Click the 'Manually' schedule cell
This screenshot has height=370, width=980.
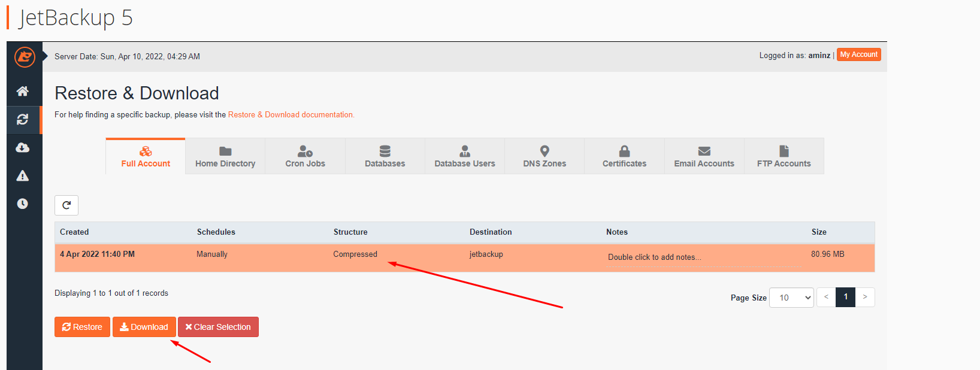click(x=212, y=254)
